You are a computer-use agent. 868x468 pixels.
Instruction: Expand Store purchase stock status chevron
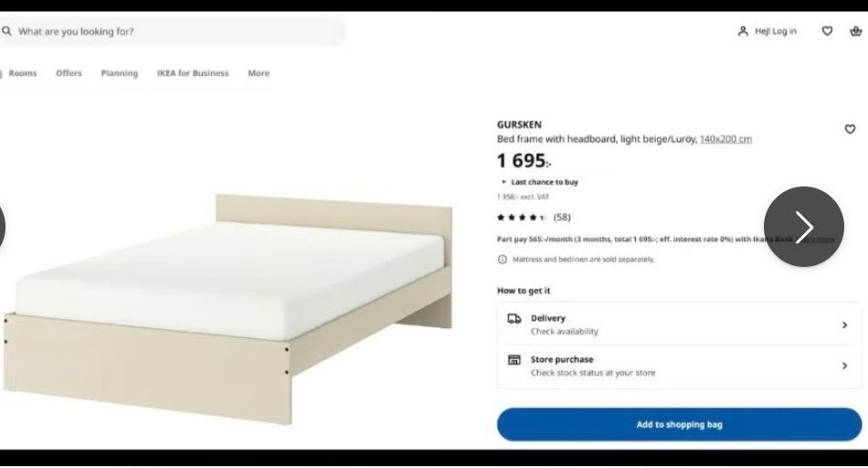845,367
